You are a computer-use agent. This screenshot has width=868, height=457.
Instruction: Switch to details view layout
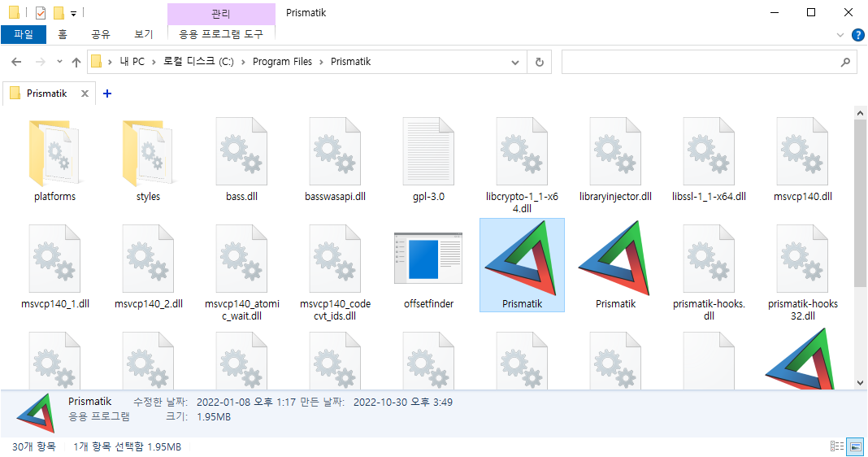837,446
